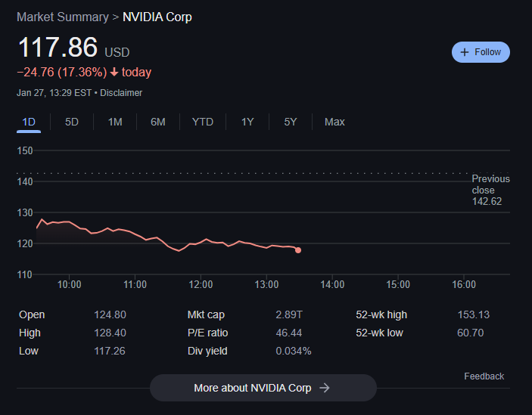The width and height of the screenshot is (532, 415).
Task: Click the red down arrow next to today
Action: (x=114, y=73)
